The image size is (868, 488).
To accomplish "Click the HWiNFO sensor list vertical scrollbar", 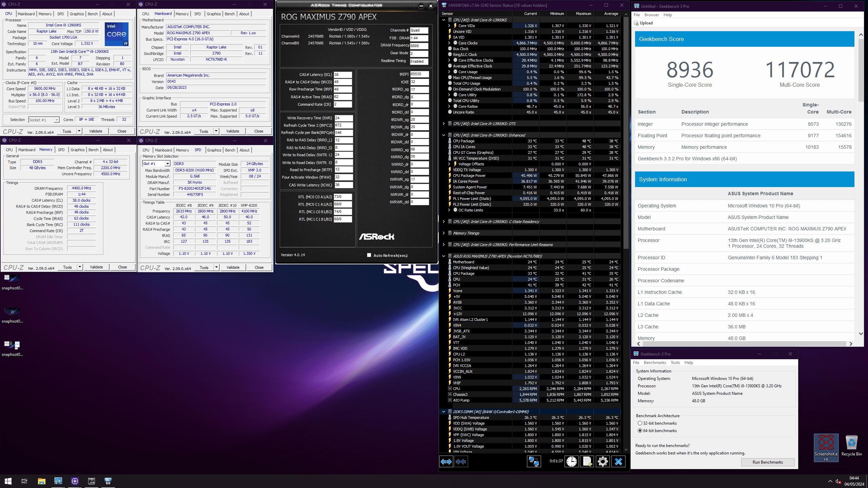I will point(626,231).
